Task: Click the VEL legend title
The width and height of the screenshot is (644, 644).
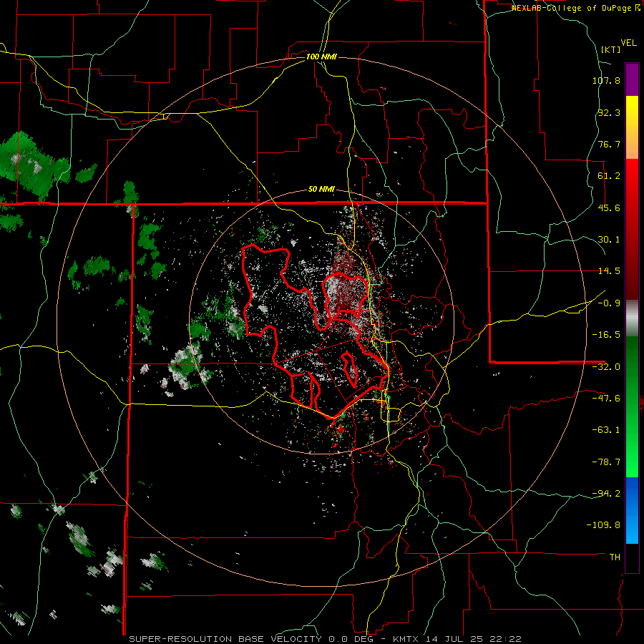Action: 628,43
